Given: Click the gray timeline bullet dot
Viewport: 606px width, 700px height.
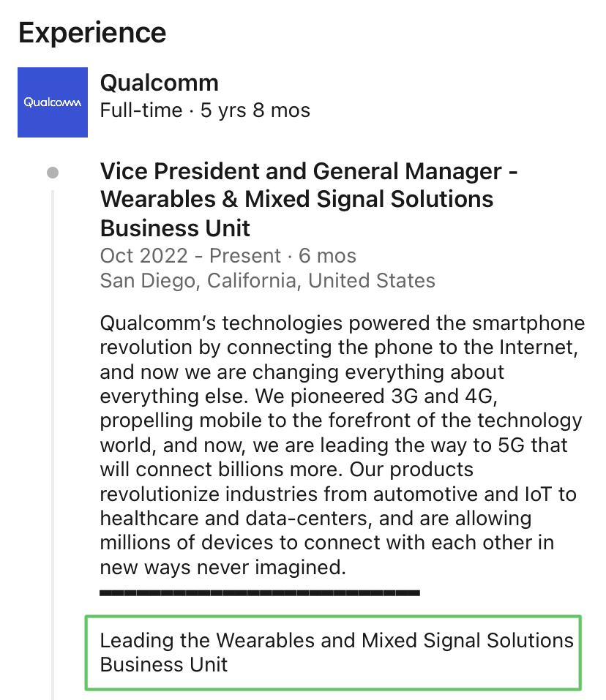Looking at the screenshot, I should (x=53, y=173).
